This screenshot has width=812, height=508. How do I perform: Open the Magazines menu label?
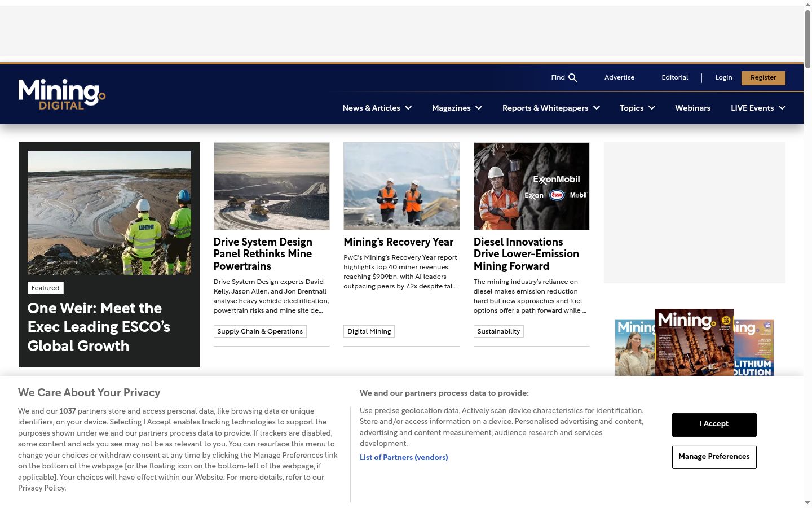(x=451, y=108)
